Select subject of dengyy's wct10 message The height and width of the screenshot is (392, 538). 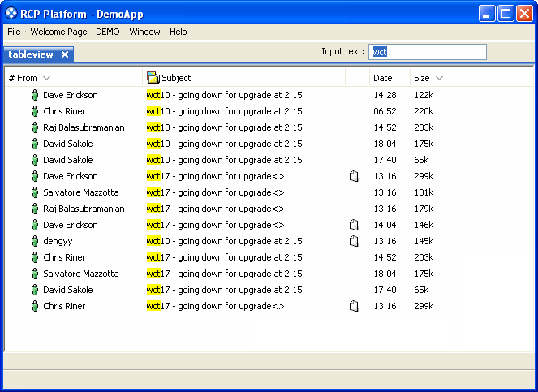tap(225, 241)
